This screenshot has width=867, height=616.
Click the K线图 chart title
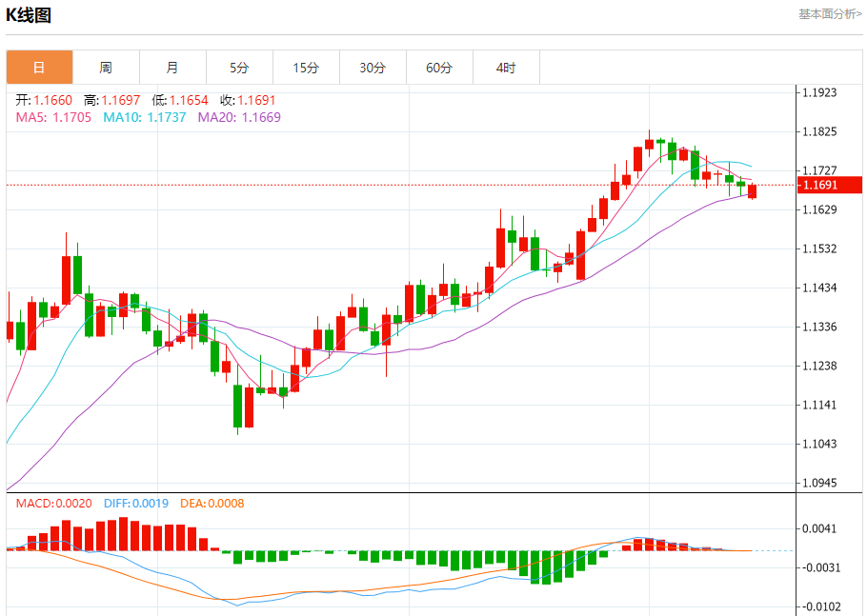pos(29,15)
